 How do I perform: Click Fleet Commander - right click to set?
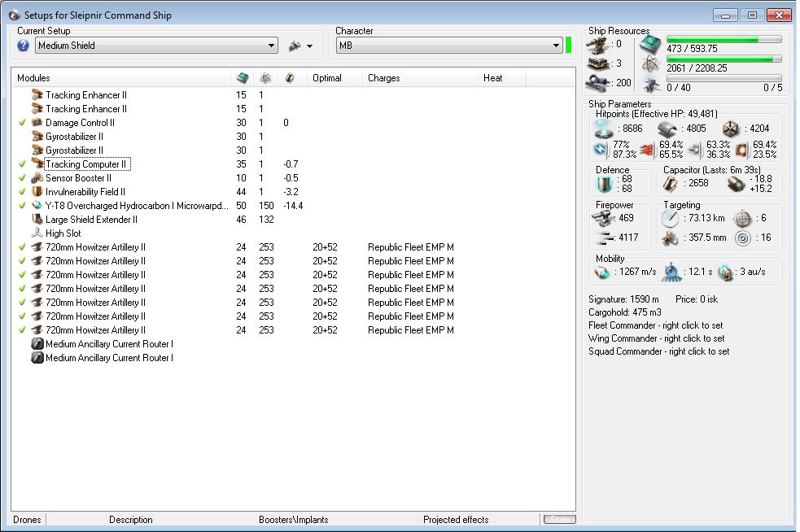[x=655, y=325]
